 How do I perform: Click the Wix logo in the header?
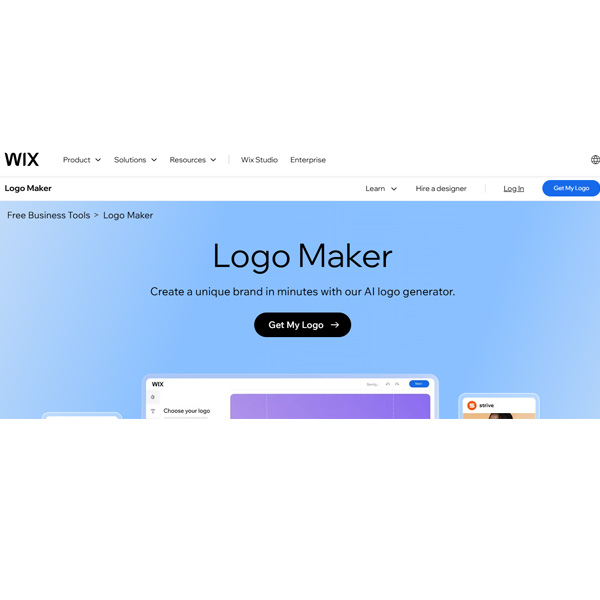[22, 160]
